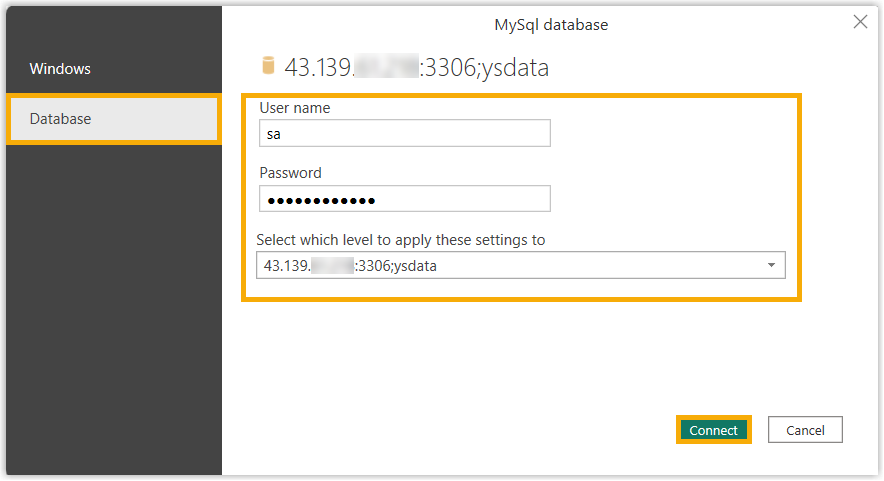
Task: Click the Connect button
Action: coord(713,430)
